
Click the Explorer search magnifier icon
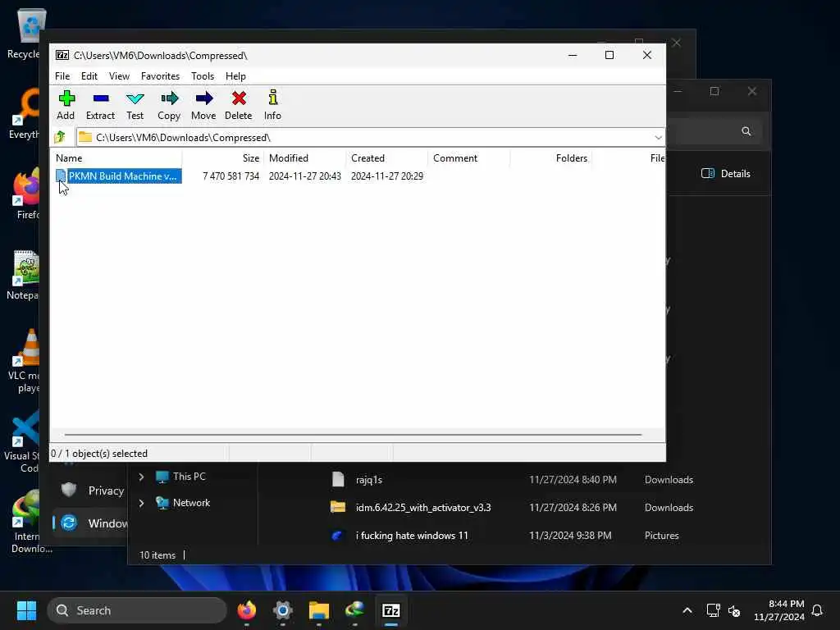click(x=746, y=131)
